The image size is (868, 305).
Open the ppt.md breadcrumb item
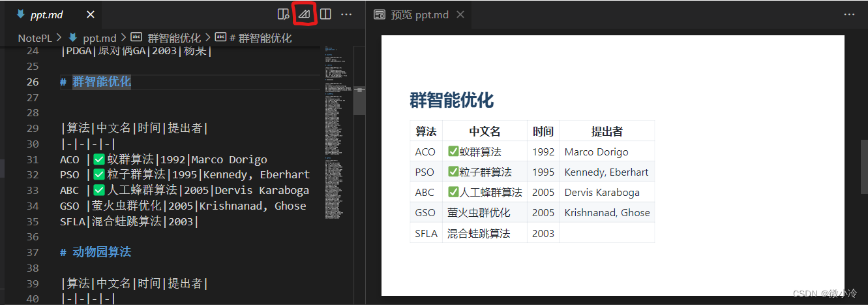[99, 38]
